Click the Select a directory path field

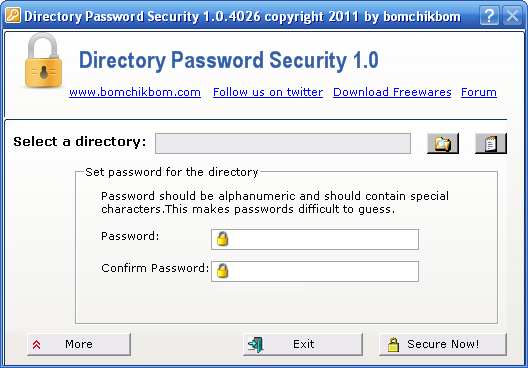[x=283, y=143]
